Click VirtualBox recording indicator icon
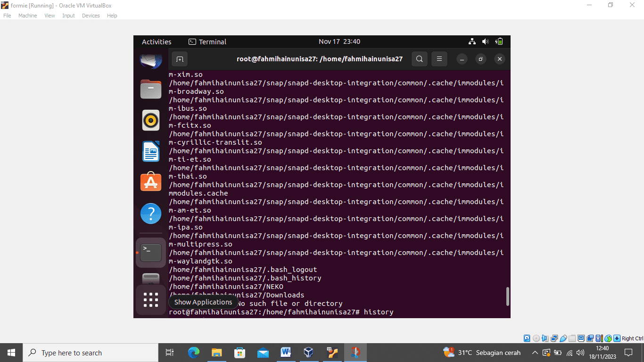 click(590, 338)
